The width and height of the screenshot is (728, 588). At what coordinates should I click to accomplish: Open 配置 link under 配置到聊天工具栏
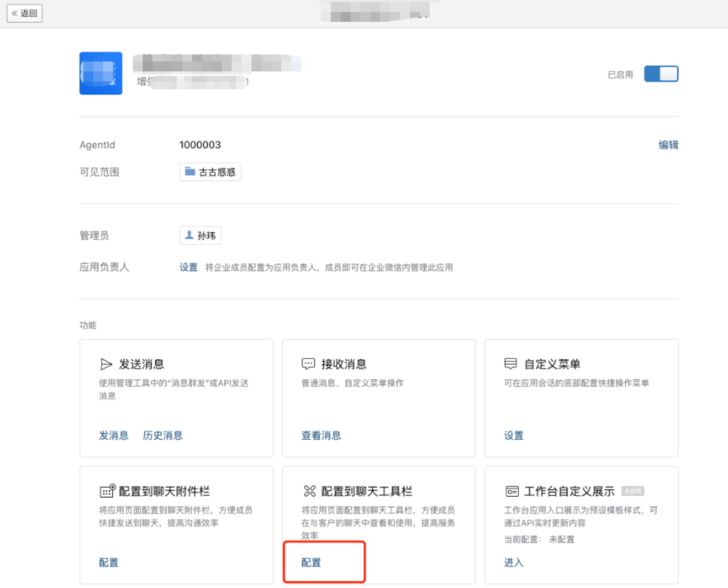click(311, 563)
